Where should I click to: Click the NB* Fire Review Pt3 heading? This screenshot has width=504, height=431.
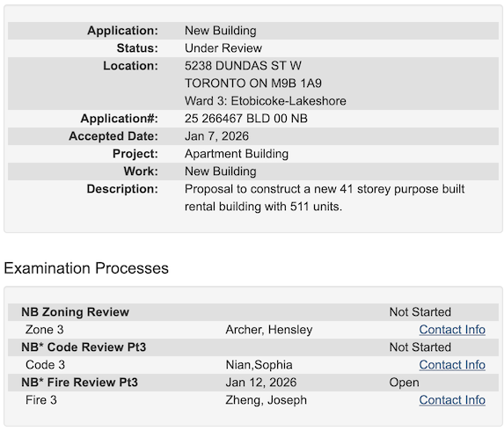pos(79,383)
